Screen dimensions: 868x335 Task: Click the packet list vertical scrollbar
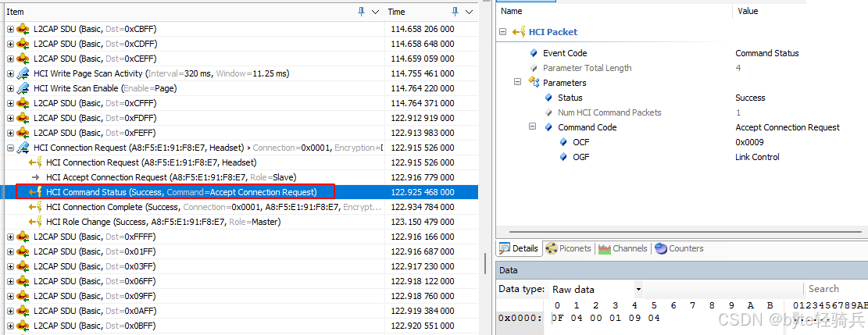click(x=485, y=266)
